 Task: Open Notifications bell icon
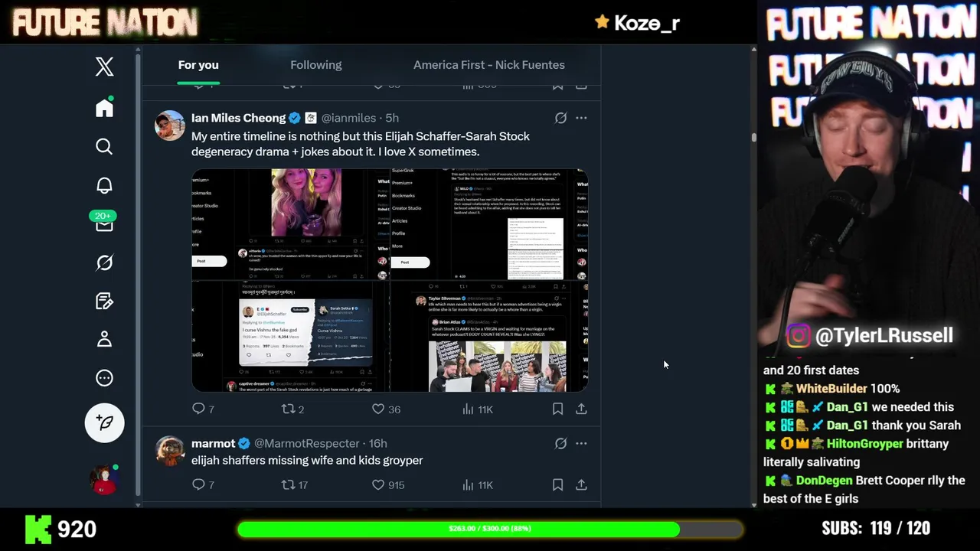(x=104, y=185)
